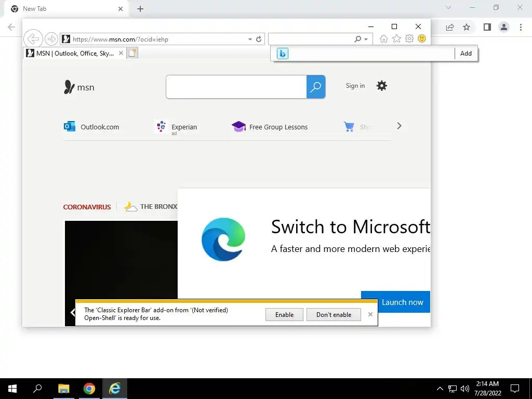Open MSN page settings gear
This screenshot has height=399, width=532.
[382, 86]
